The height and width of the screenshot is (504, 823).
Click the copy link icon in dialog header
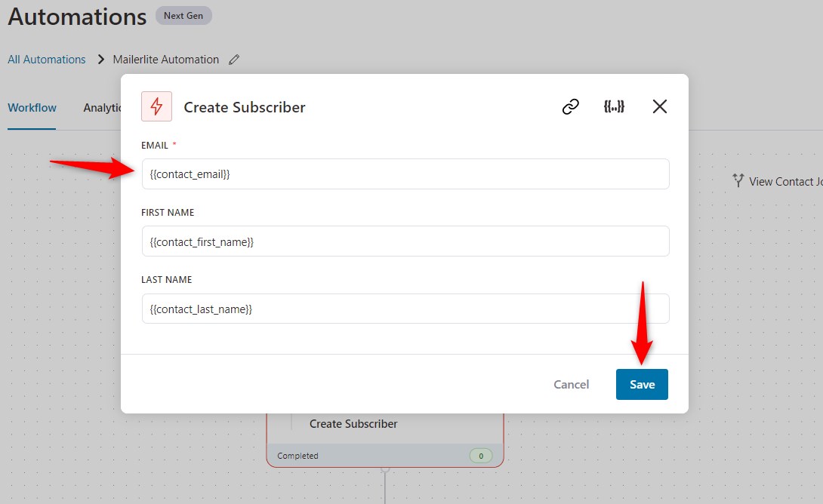point(570,106)
